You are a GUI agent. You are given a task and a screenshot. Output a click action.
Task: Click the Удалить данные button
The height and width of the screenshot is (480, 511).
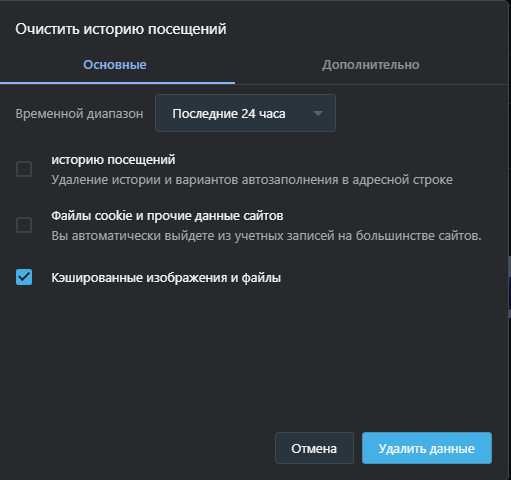[x=427, y=448]
